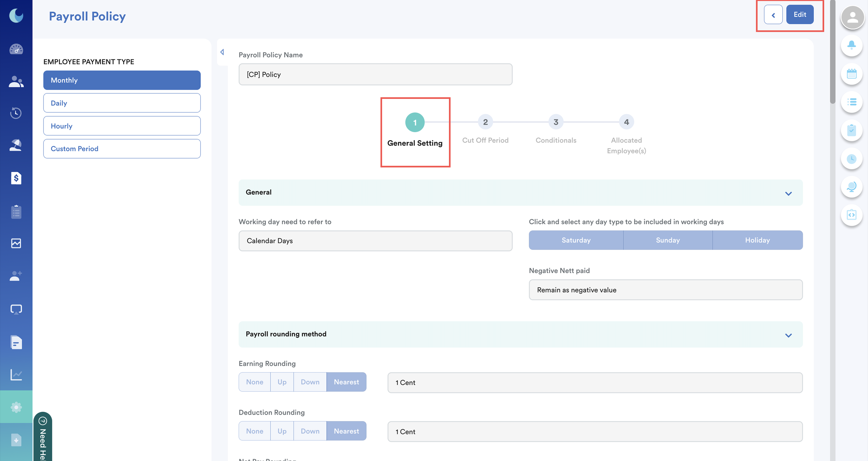Open the calendar icon on right panel

click(x=851, y=73)
